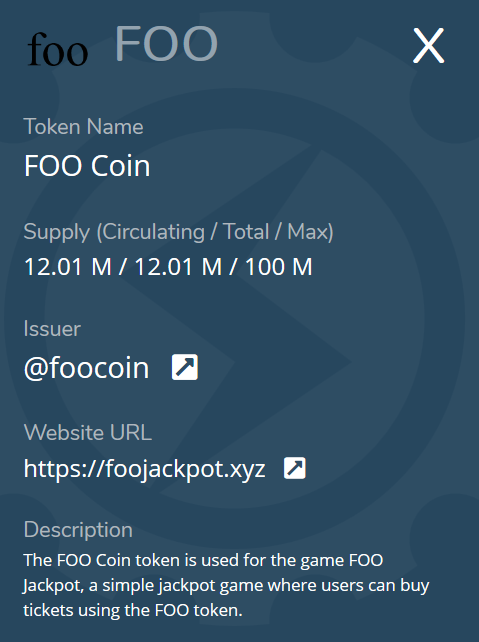Open issuer profile via external link icon
The height and width of the screenshot is (642, 479).
pos(185,367)
